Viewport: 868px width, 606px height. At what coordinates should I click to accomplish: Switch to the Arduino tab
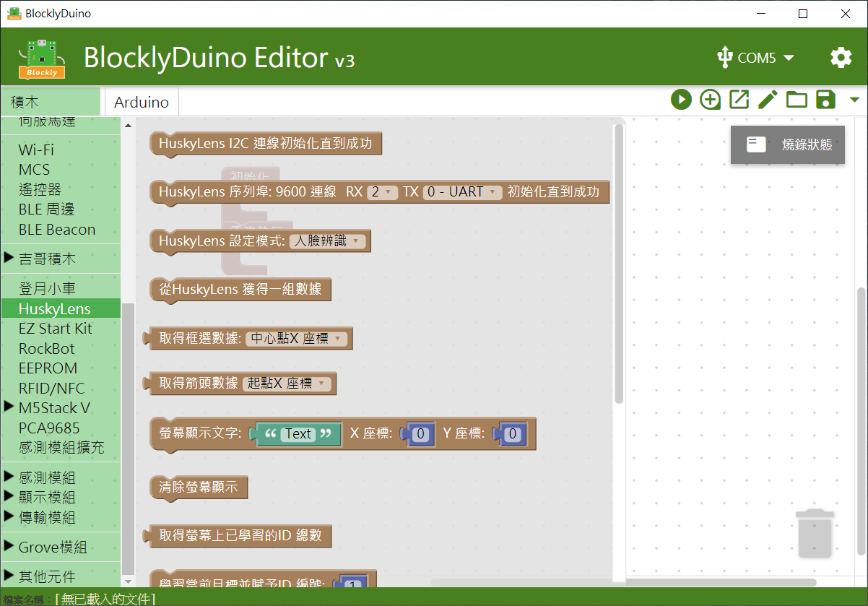tap(142, 102)
